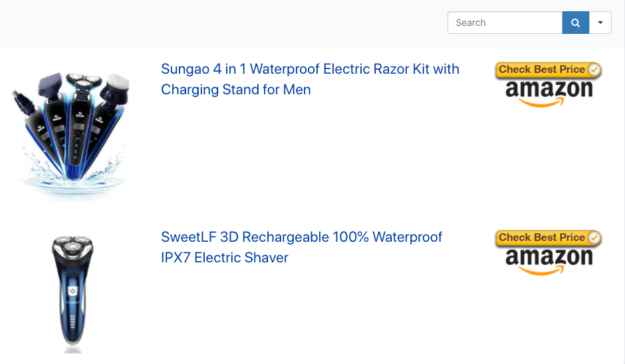Click the Amazon logo beside Sungao razor kit

tap(549, 90)
